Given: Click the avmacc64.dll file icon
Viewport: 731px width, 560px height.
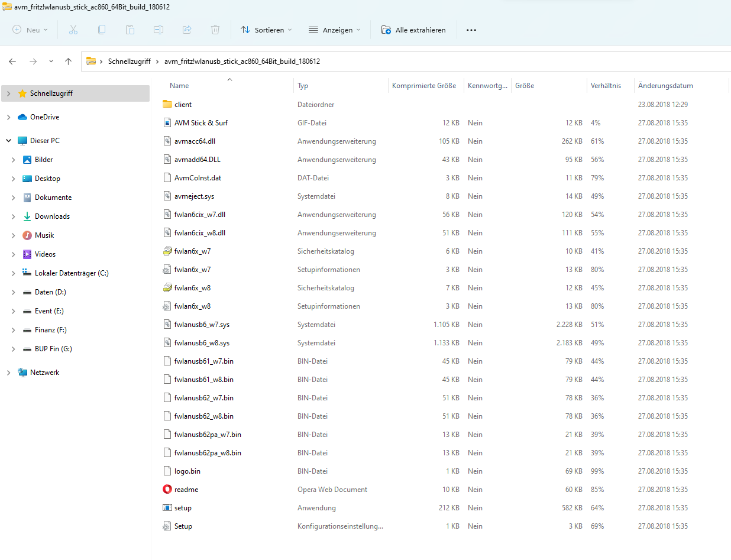Looking at the screenshot, I should click(x=167, y=141).
